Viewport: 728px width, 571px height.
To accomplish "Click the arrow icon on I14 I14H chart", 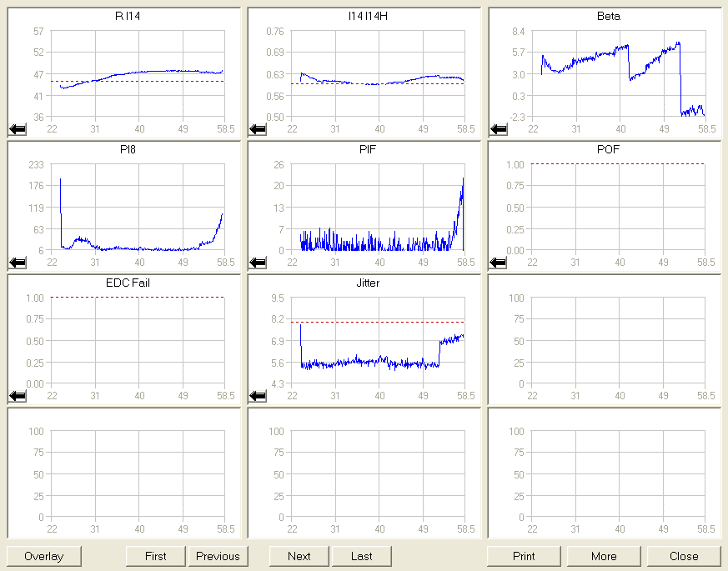I will pos(258,129).
